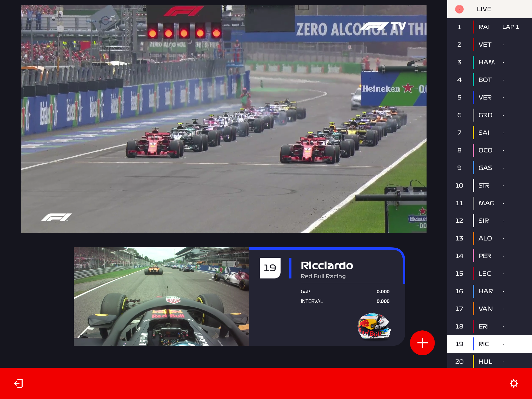Click the LIVE header label
This screenshot has width=532, height=399.
coord(484,9)
